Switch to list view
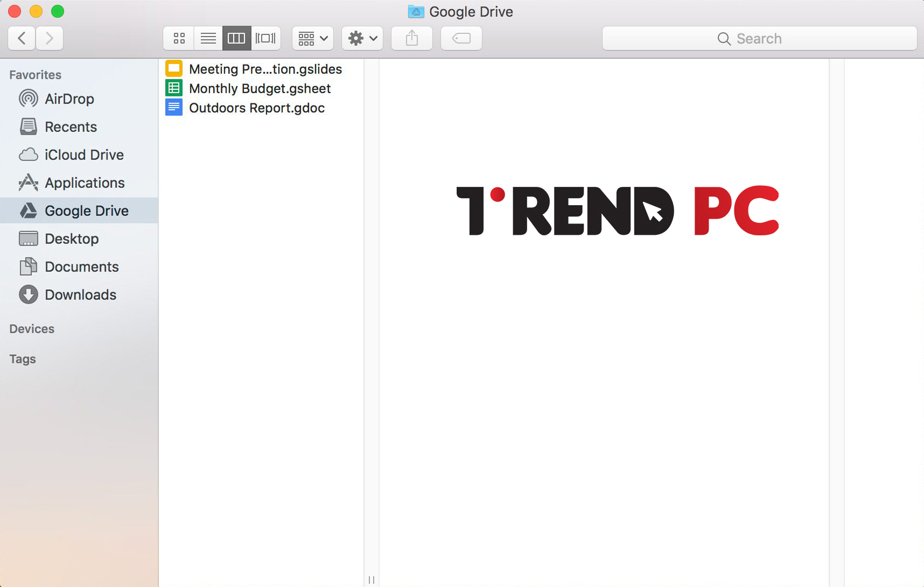This screenshot has width=924, height=587. point(208,38)
